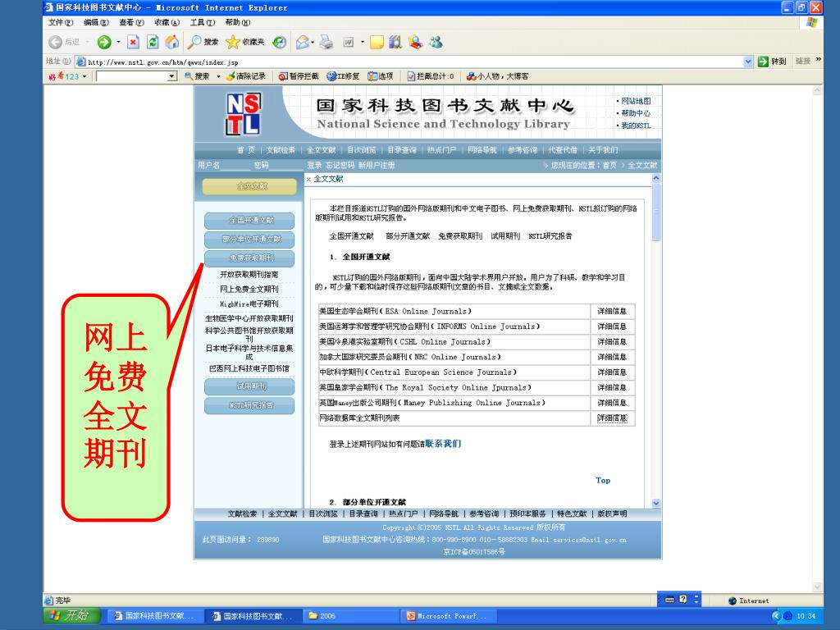Image resolution: width=840 pixels, height=630 pixels.
Task: Open 详细信息 for NRC Online Journals
Action: 612,357
